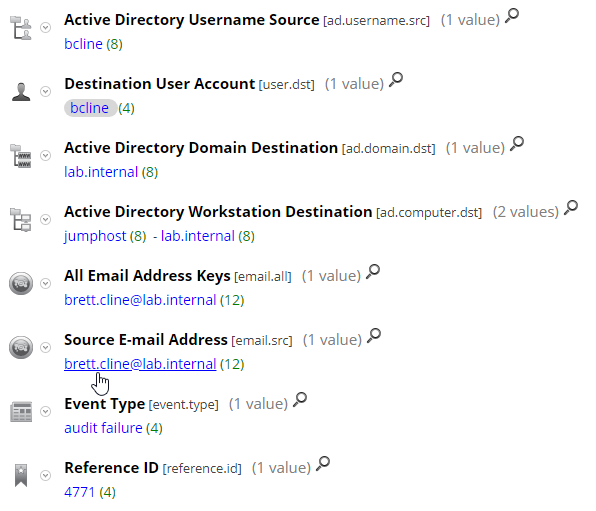The image size is (596, 511).
Task: Open dropdown arrow for Event Type
Action: (x=46, y=411)
